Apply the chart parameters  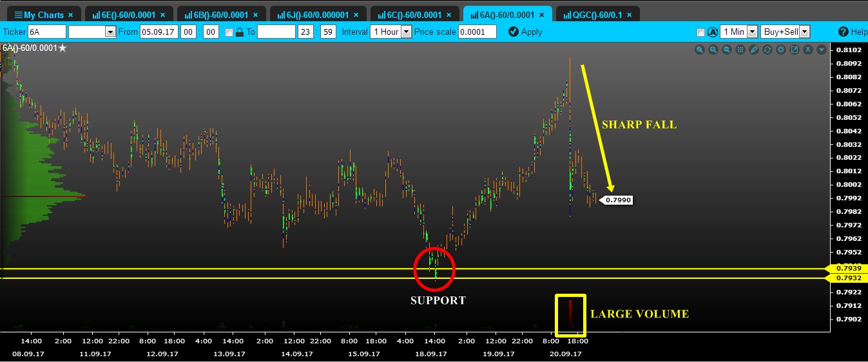click(525, 32)
